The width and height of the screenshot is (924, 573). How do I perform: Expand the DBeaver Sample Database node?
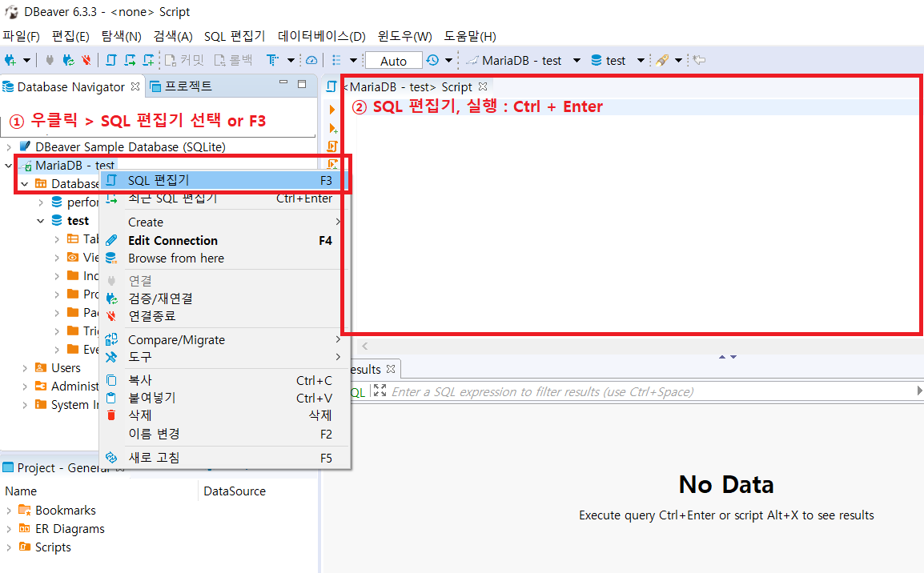coord(9,146)
